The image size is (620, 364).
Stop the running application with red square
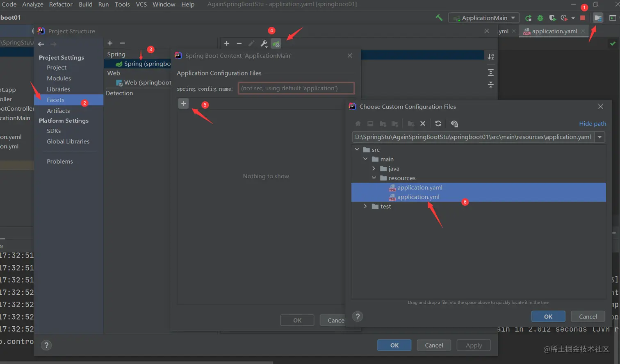(583, 18)
